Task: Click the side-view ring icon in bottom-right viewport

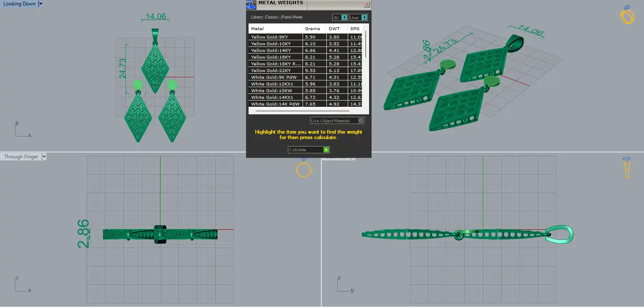Action: pos(627,168)
